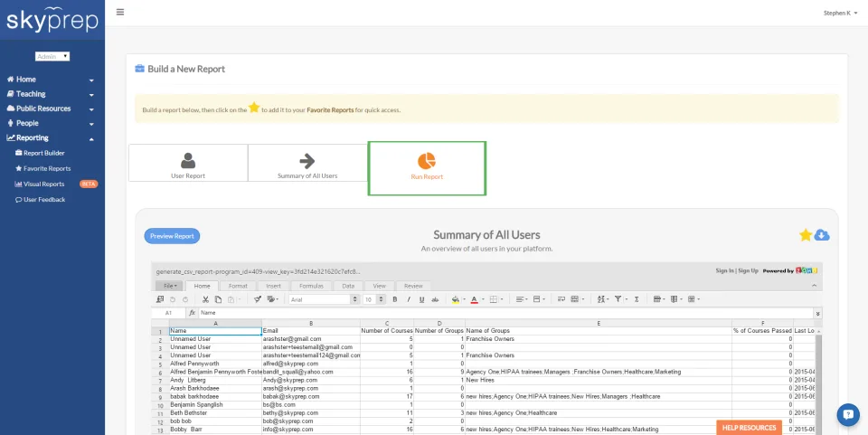Click the filter funnel icon
This screenshot has height=435, width=868.
pyautogui.click(x=618, y=299)
